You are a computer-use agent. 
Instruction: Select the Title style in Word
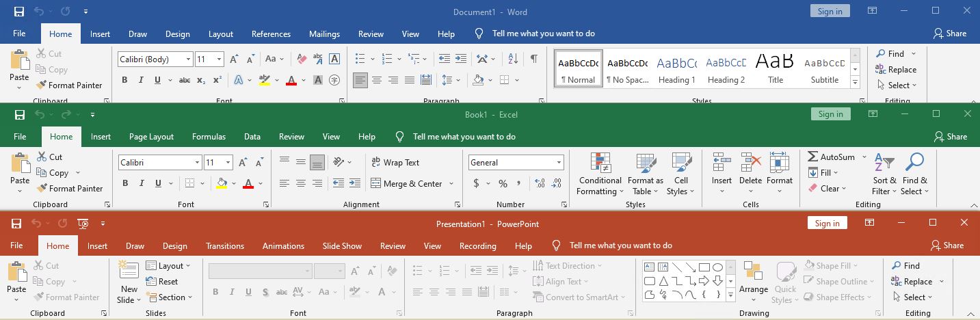(776, 68)
